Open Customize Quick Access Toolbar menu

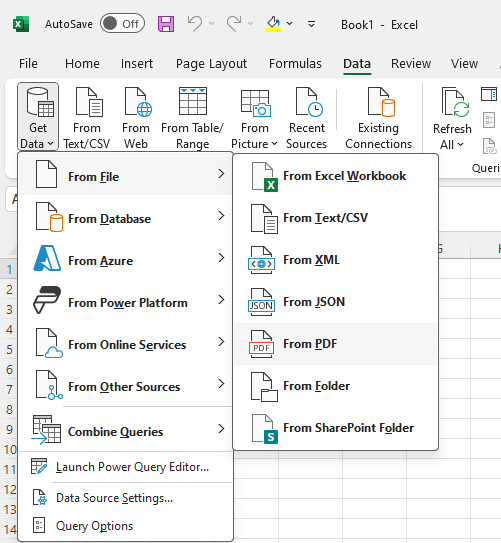pos(311,24)
